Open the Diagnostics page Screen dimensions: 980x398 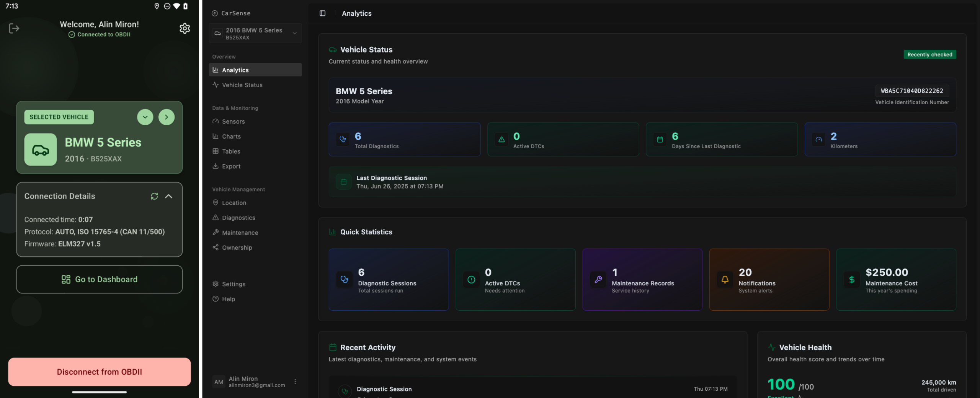(238, 218)
